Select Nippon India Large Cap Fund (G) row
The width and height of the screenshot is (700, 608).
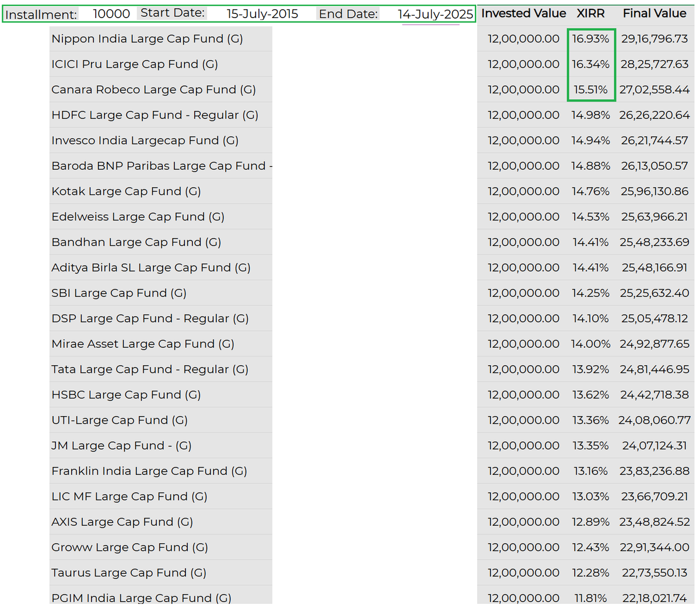click(147, 39)
